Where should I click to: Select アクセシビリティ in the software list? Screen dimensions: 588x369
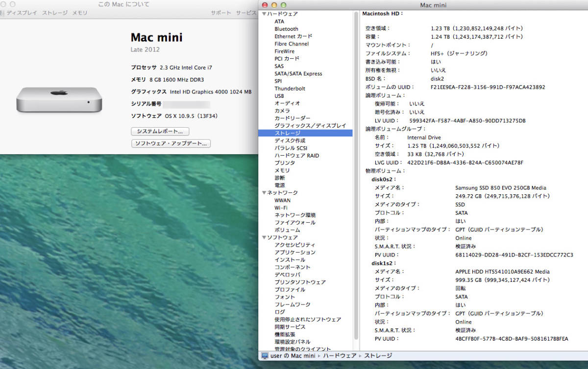click(x=295, y=245)
